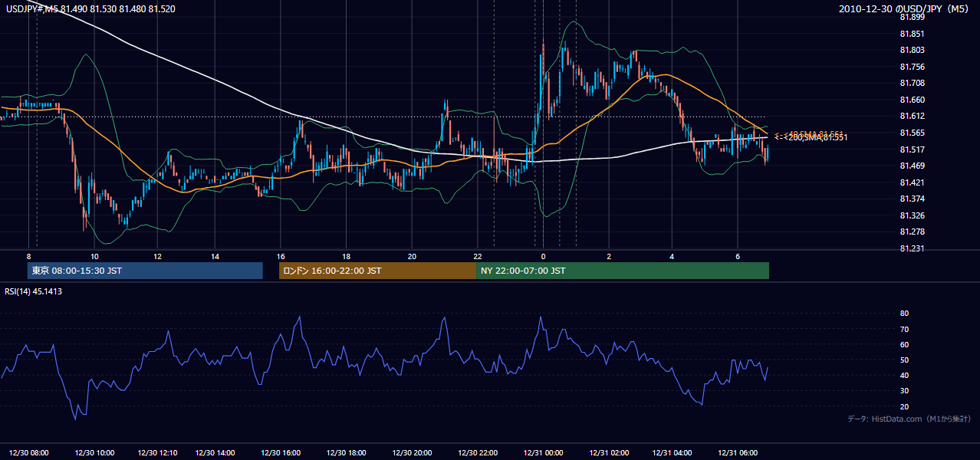Click the 12/30 16:00 bottom time label
The height and width of the screenshot is (460, 980).
(x=281, y=452)
